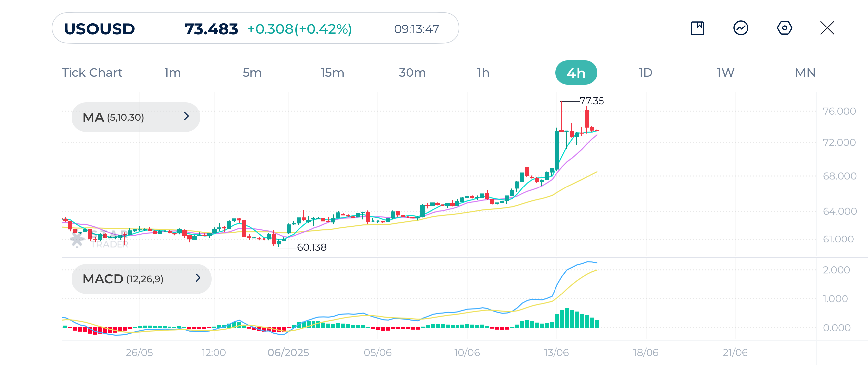This screenshot has width=868, height=374.
Task: Click the active 4h timeframe pill
Action: point(576,73)
